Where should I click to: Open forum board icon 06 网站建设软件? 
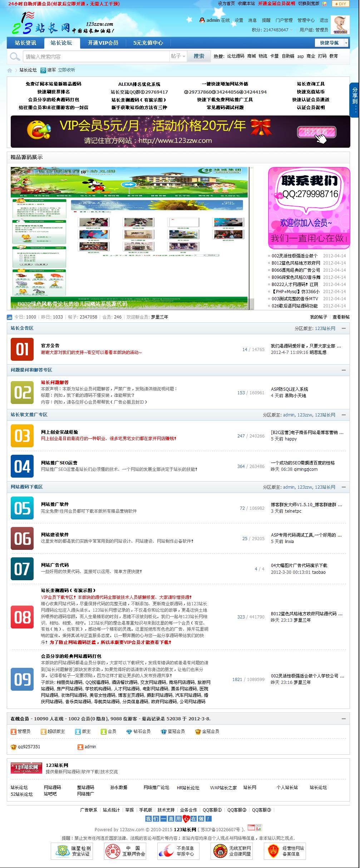coord(22,538)
